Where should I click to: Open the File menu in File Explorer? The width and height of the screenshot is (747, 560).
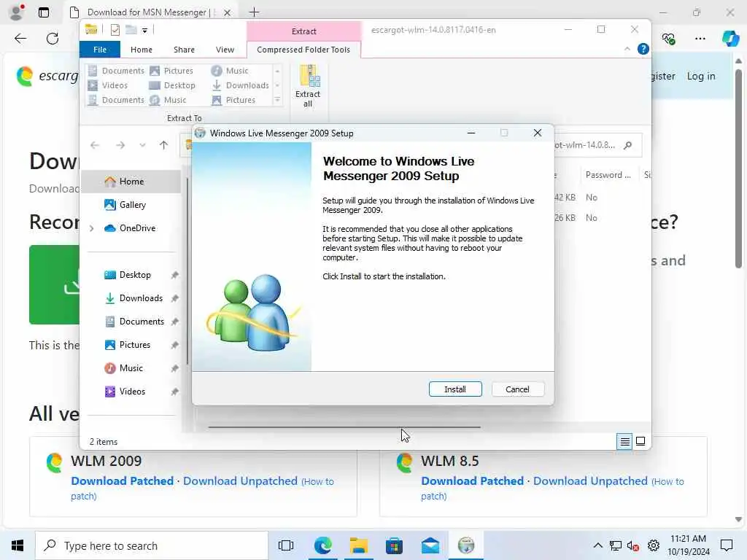click(x=100, y=50)
